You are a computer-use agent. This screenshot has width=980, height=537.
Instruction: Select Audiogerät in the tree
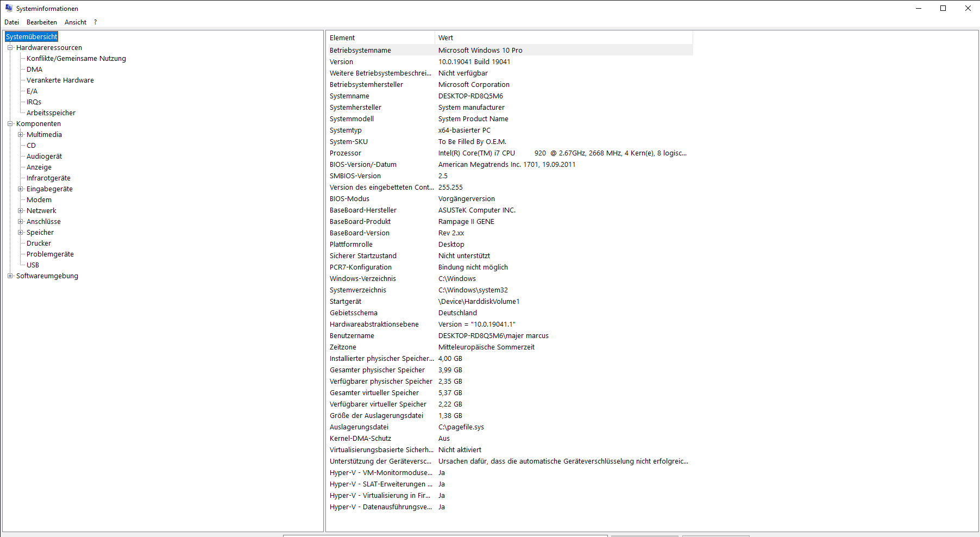(x=44, y=156)
